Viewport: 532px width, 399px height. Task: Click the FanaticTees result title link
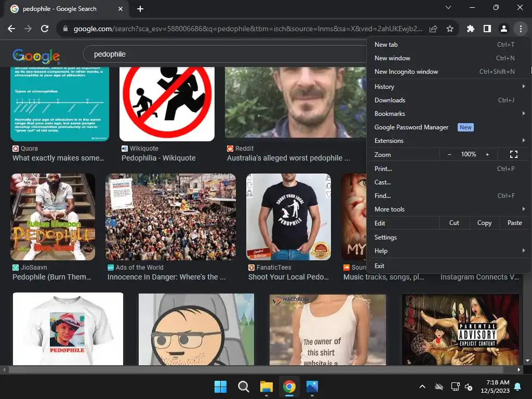coord(288,277)
